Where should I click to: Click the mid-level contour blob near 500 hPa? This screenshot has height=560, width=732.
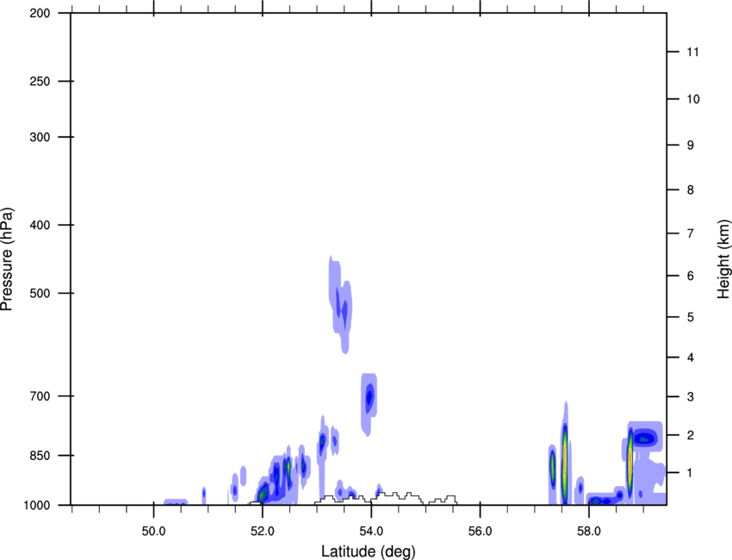pyautogui.click(x=341, y=304)
